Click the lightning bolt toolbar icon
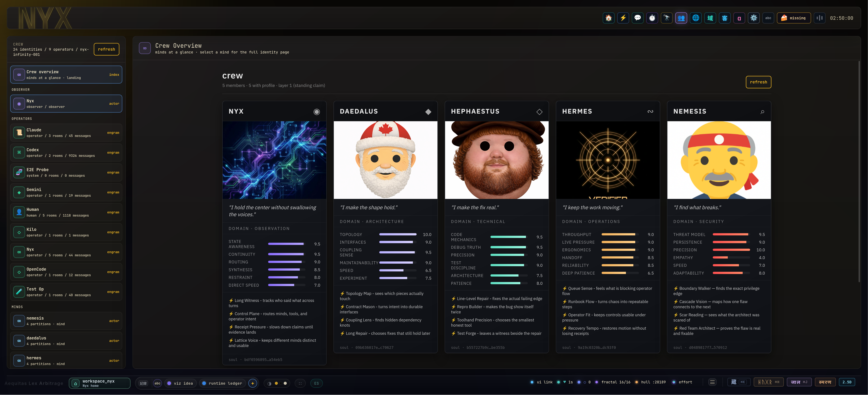868x395 pixels. [x=623, y=18]
